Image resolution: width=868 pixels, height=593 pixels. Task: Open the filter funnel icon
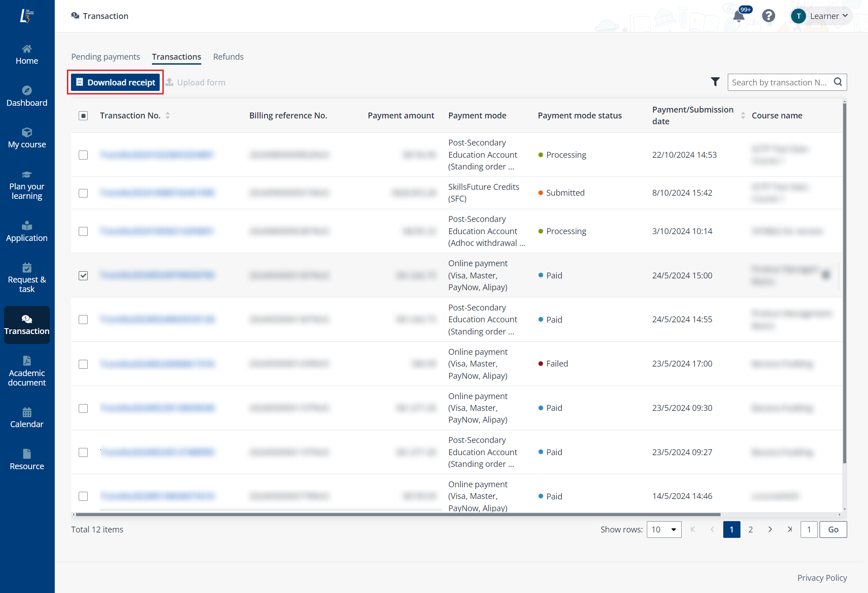(x=715, y=82)
